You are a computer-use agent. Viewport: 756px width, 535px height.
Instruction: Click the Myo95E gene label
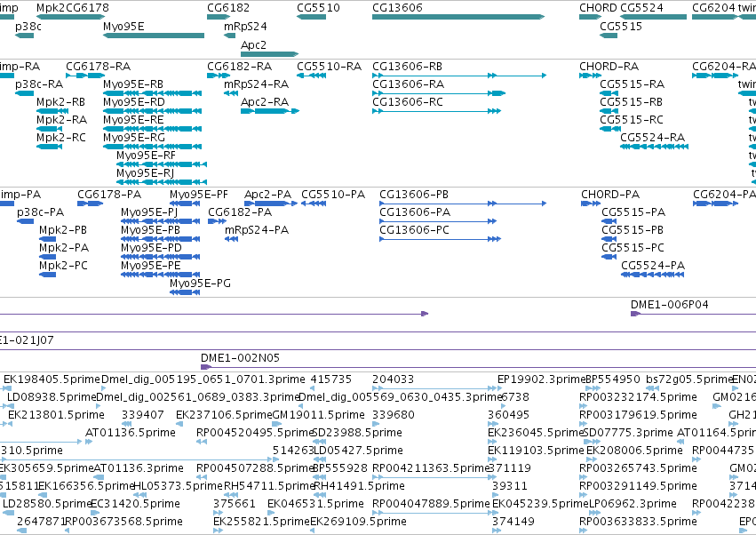(x=123, y=27)
